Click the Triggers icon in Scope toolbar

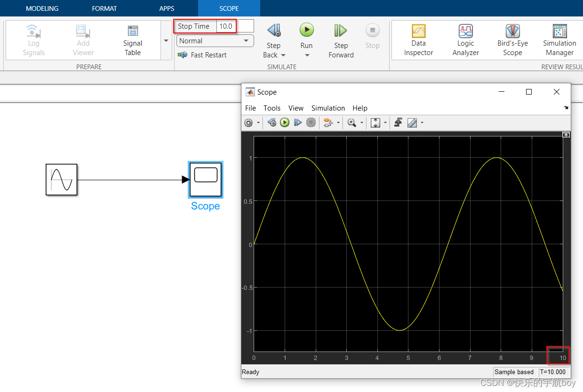(x=398, y=123)
